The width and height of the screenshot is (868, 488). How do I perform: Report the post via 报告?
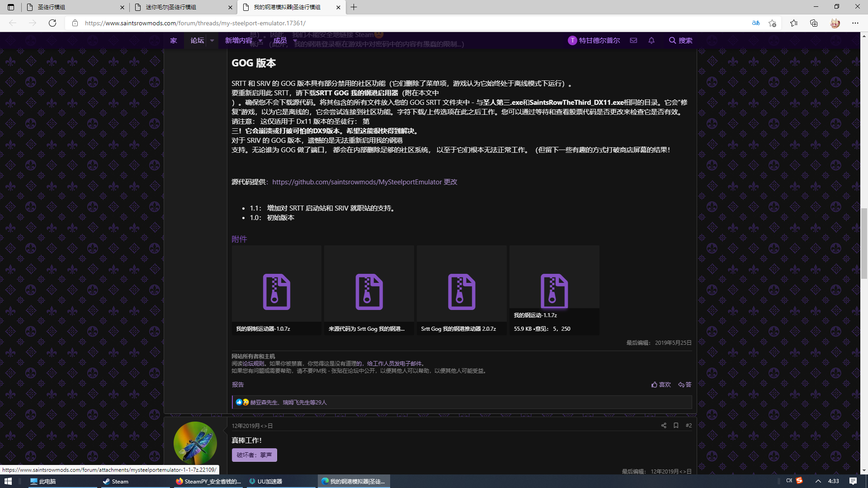[238, 385]
